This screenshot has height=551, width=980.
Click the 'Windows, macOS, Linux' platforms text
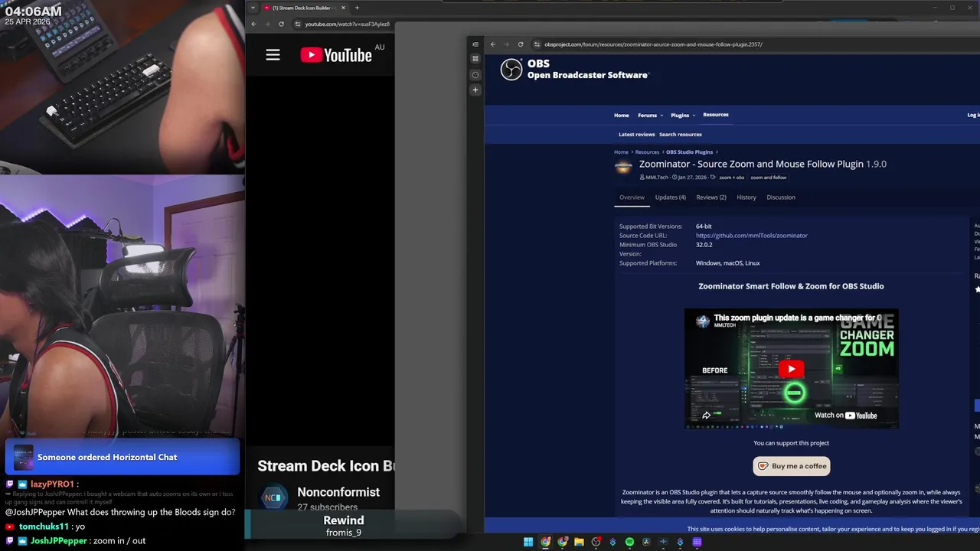pos(727,263)
